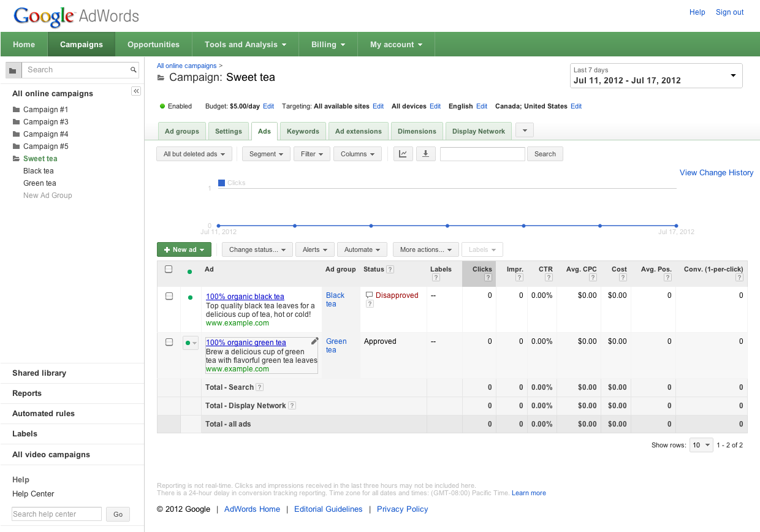Select the Green tea ad group in sidebar

[40, 183]
